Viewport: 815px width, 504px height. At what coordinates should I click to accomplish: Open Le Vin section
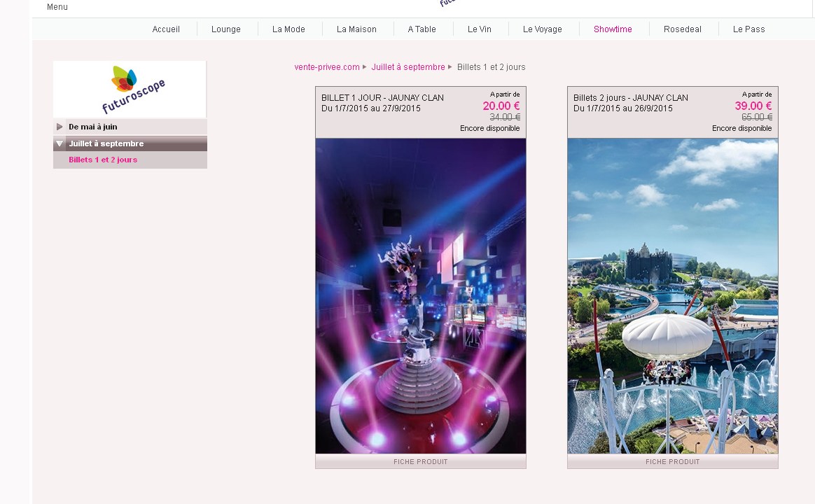pyautogui.click(x=480, y=29)
